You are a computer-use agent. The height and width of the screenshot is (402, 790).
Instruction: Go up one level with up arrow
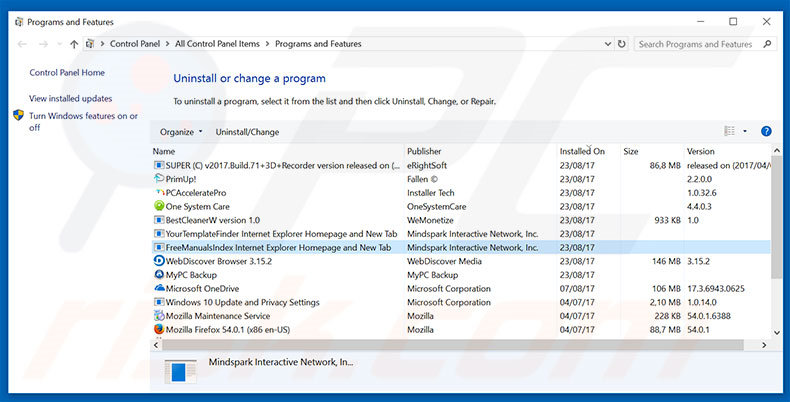(x=74, y=44)
